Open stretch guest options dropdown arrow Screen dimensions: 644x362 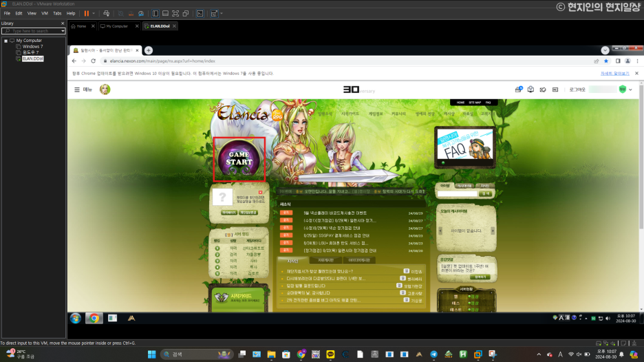pyautogui.click(x=222, y=14)
